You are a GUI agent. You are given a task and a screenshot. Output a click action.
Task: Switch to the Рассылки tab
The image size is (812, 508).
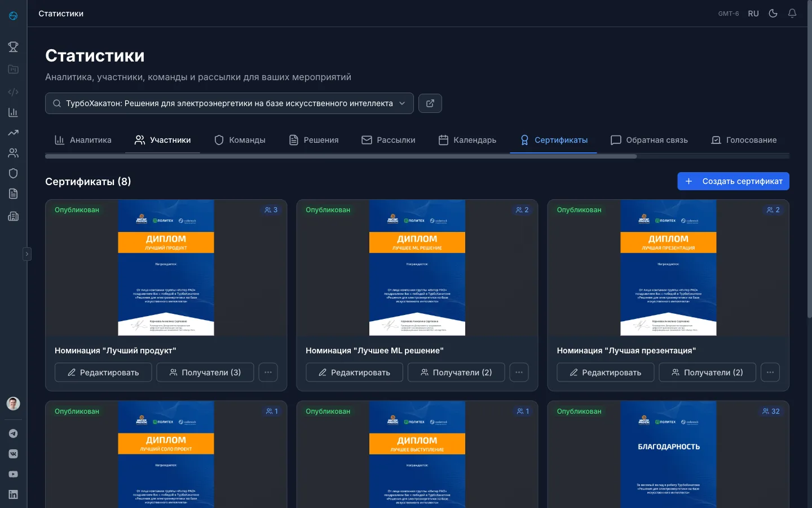389,140
